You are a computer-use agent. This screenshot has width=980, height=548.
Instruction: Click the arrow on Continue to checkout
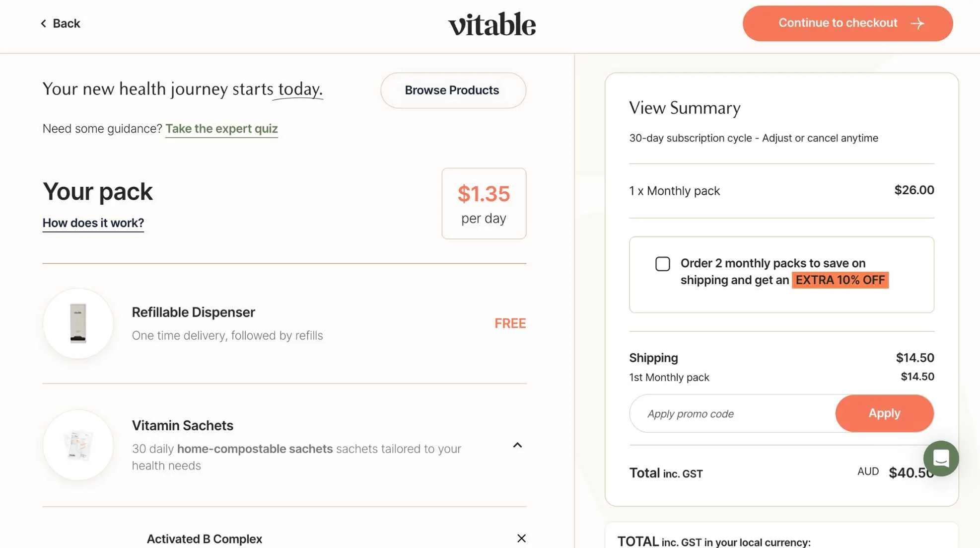point(917,23)
